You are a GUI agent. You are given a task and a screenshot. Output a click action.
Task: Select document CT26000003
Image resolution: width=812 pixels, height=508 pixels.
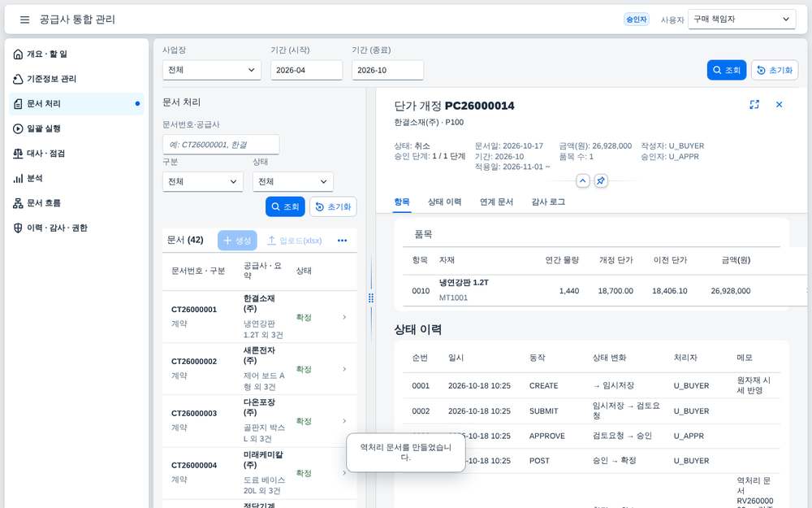click(260, 421)
